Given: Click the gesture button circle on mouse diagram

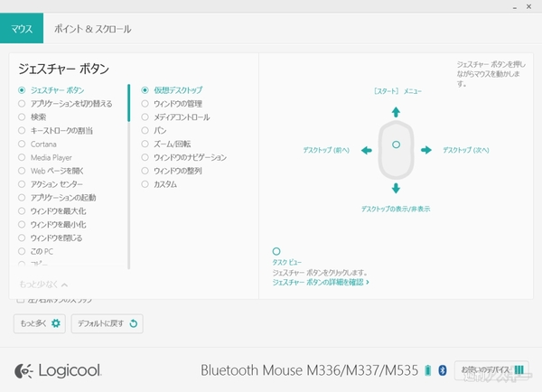Looking at the screenshot, I should 397,145.
